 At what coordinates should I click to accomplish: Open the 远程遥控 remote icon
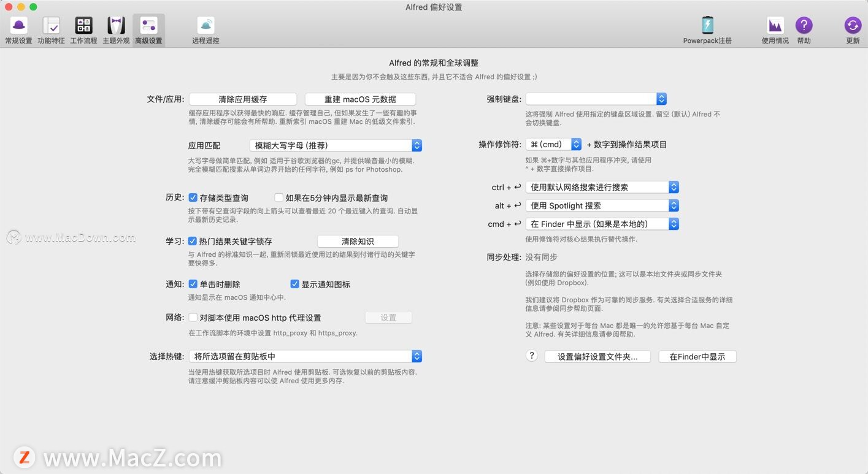205,25
